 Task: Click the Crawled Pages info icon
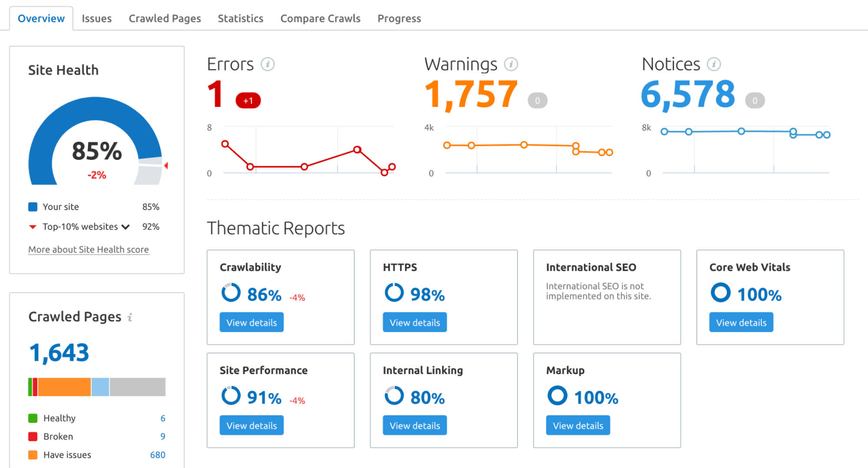[x=130, y=317]
